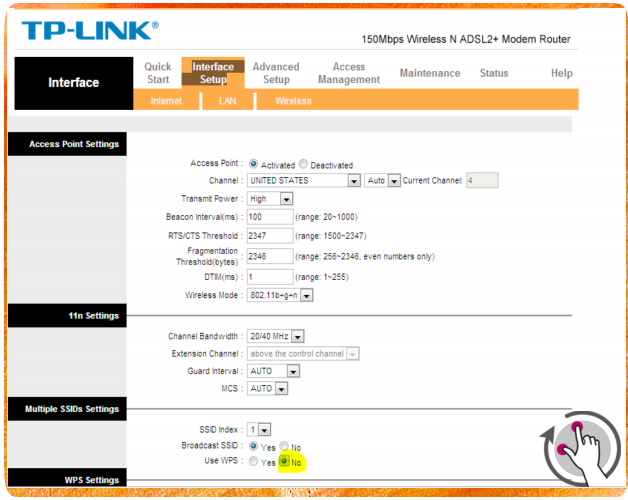Open the UNITED STATES channel country dropdown
The image size is (628, 500).
(x=304, y=181)
